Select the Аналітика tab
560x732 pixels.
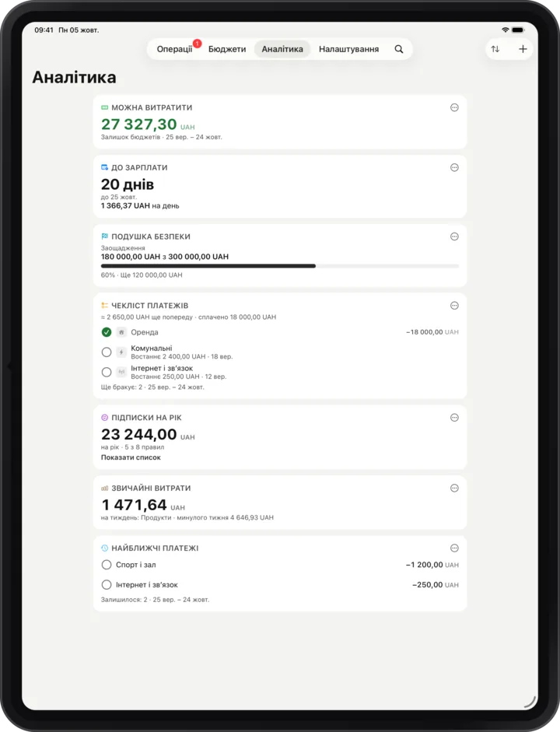pyautogui.click(x=282, y=49)
